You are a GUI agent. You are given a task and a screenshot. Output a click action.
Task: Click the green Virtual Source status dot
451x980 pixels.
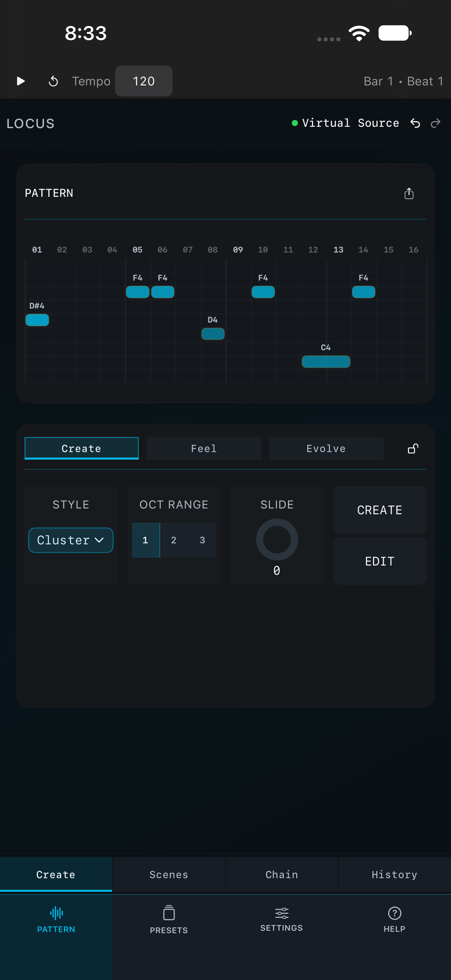[x=294, y=123]
